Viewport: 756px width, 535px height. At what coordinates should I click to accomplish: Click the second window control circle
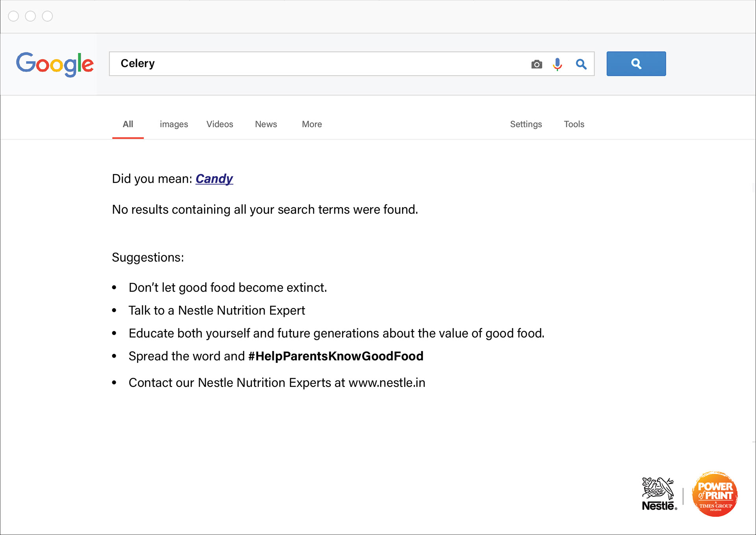tap(30, 16)
